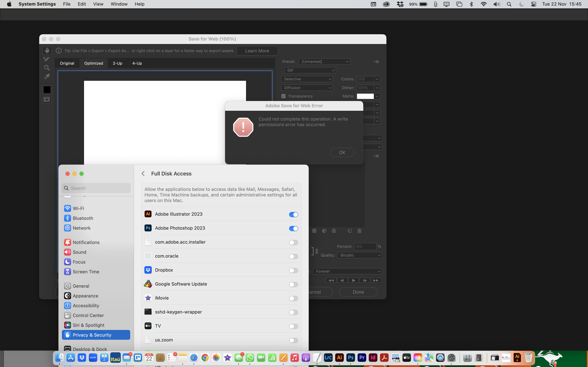
Task: Enable Transparency checkbox in Save for Web
Action: [x=284, y=96]
